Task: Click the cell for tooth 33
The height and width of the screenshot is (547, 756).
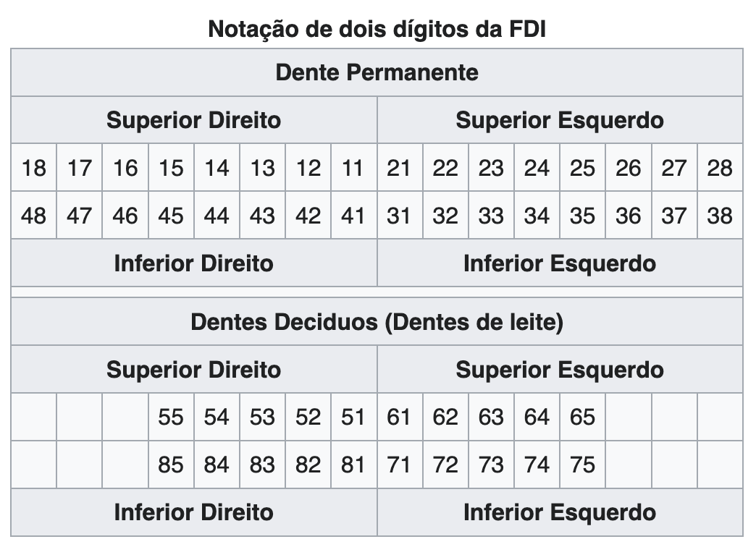Action: point(491,216)
